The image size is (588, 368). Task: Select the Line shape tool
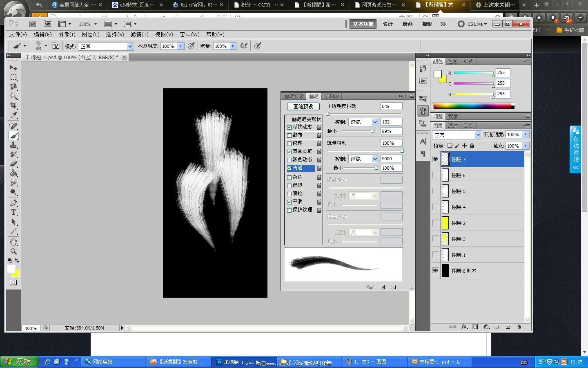coord(13,231)
